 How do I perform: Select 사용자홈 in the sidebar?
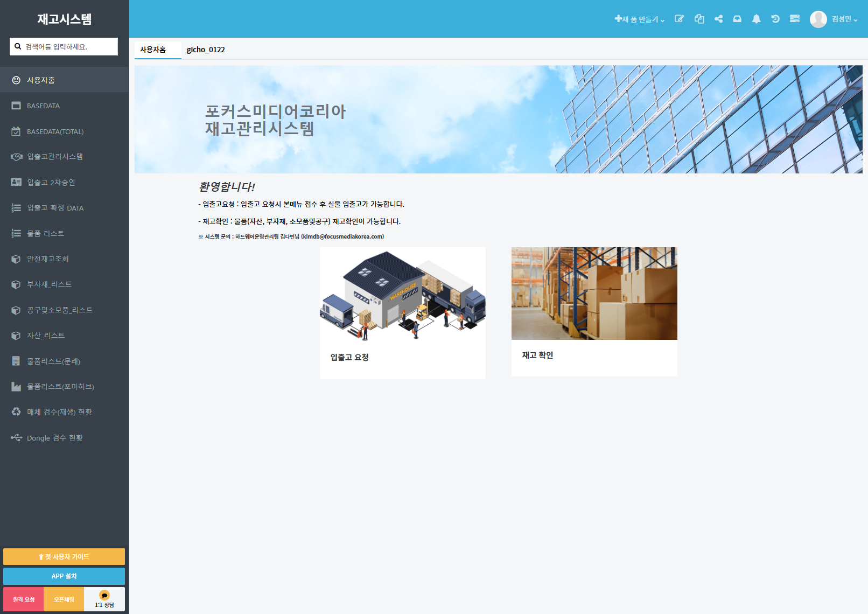coord(65,80)
